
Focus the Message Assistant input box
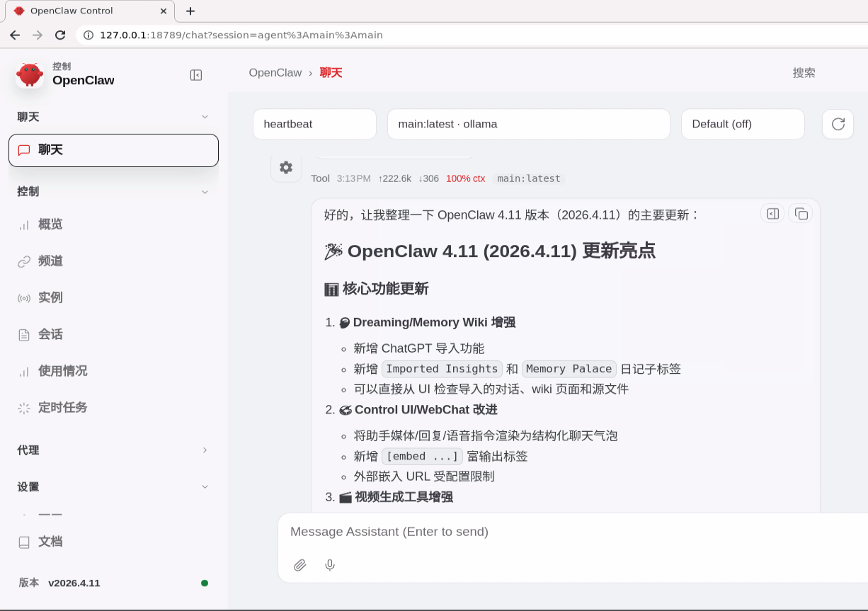(x=573, y=532)
